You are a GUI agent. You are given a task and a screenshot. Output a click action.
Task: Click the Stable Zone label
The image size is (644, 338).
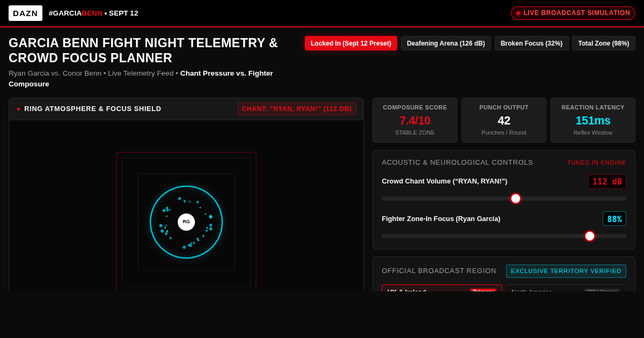pyautogui.click(x=415, y=133)
